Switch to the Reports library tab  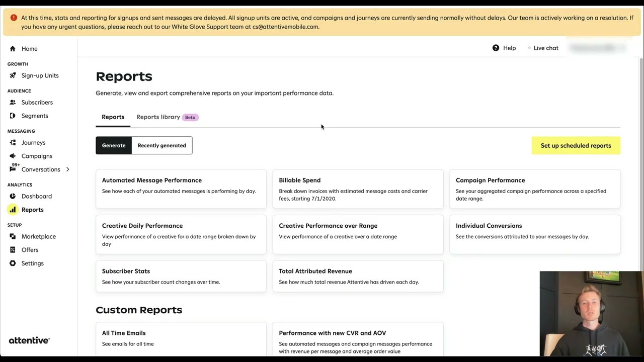[158, 117]
